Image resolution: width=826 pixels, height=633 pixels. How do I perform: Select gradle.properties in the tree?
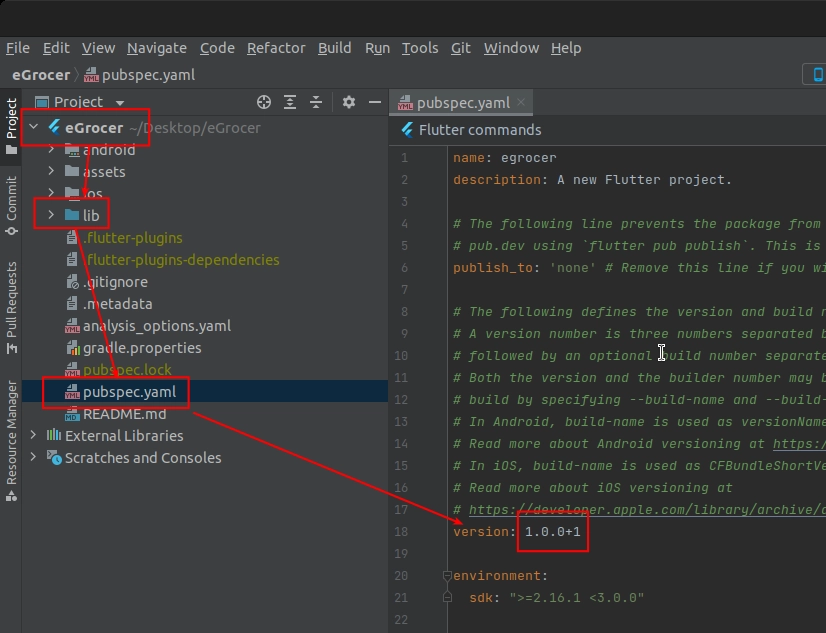pos(205,348)
